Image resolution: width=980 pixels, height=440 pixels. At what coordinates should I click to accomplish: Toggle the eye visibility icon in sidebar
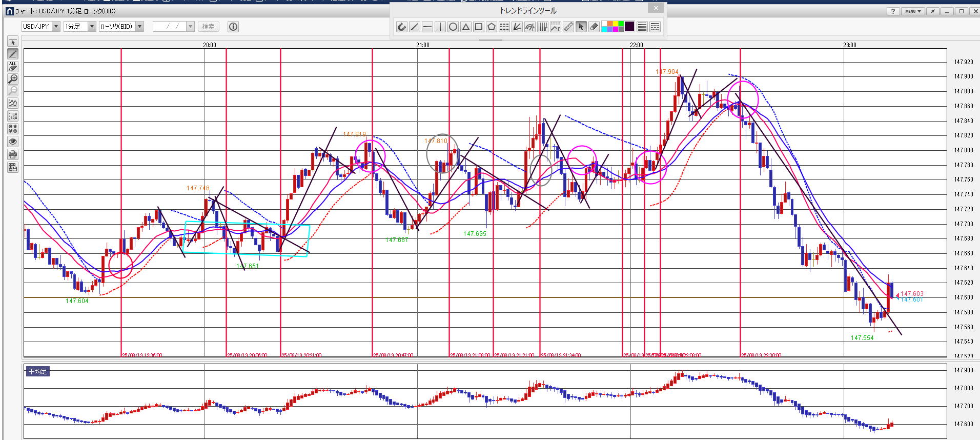point(13,142)
